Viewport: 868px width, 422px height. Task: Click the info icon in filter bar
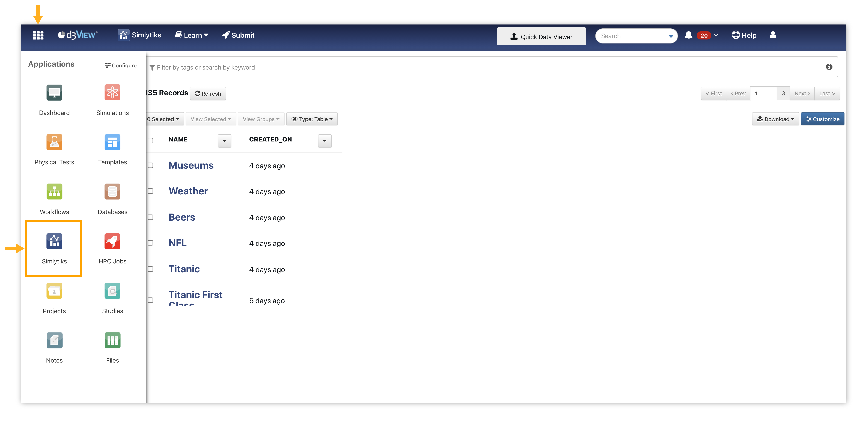pos(829,67)
